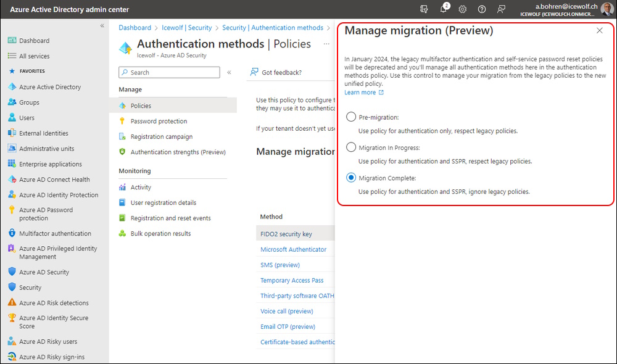The width and height of the screenshot is (617, 364).
Task: Open the FIDO2 security key method
Action: coord(286,234)
